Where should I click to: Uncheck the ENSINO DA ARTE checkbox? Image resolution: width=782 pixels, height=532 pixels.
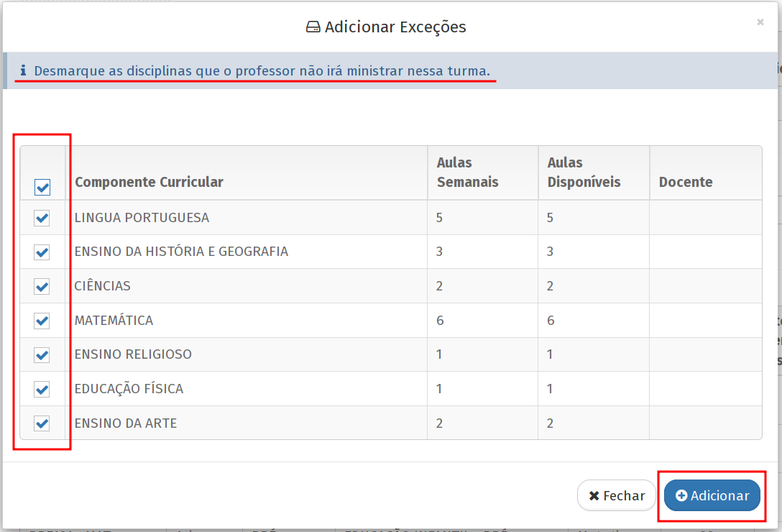[42, 423]
